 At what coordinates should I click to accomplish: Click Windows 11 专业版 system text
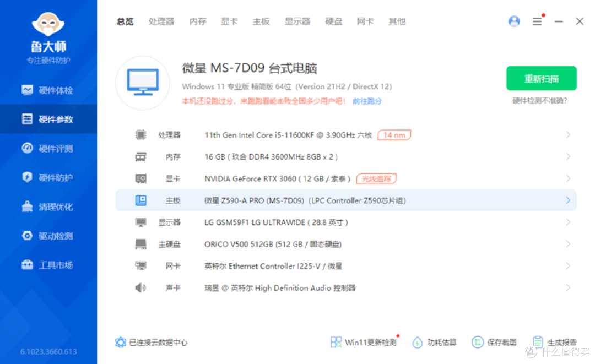287,86
